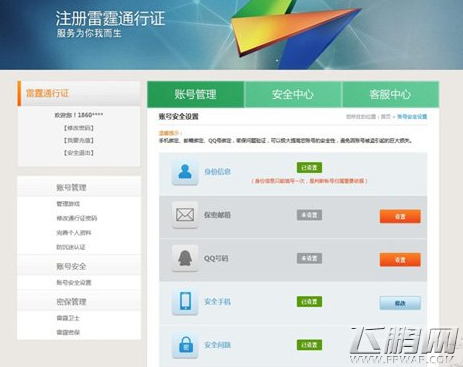The image size is (463, 367).
Task: Switch to the 客服中心 tab
Action: coord(390,94)
